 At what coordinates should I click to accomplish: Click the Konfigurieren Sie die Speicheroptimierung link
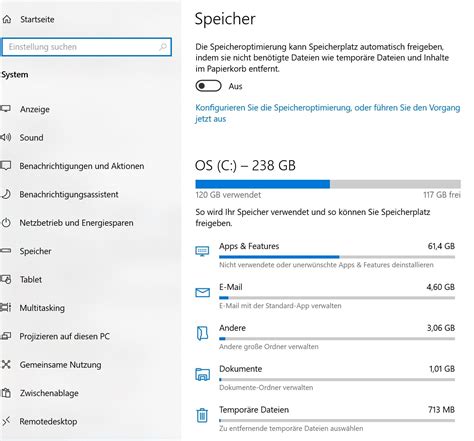pyautogui.click(x=328, y=113)
